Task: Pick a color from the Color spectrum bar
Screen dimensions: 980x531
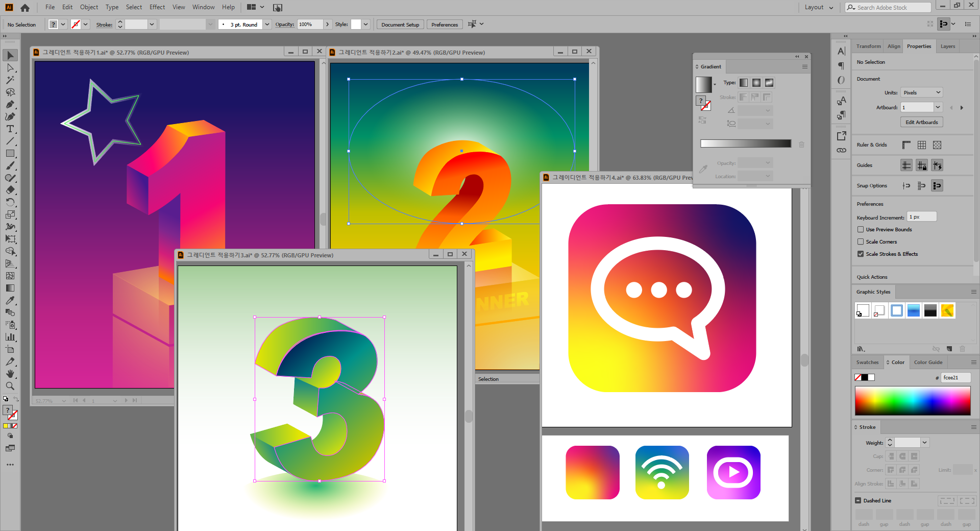Action: pyautogui.click(x=913, y=401)
